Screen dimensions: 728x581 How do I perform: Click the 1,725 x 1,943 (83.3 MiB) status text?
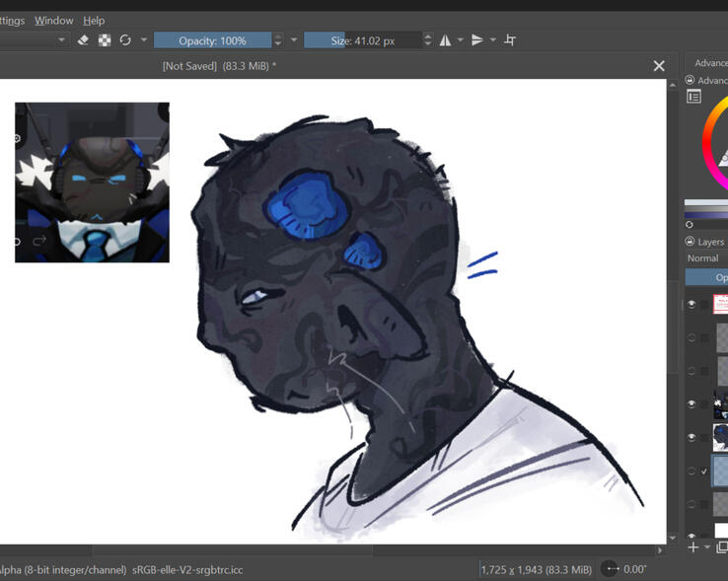pos(537,570)
